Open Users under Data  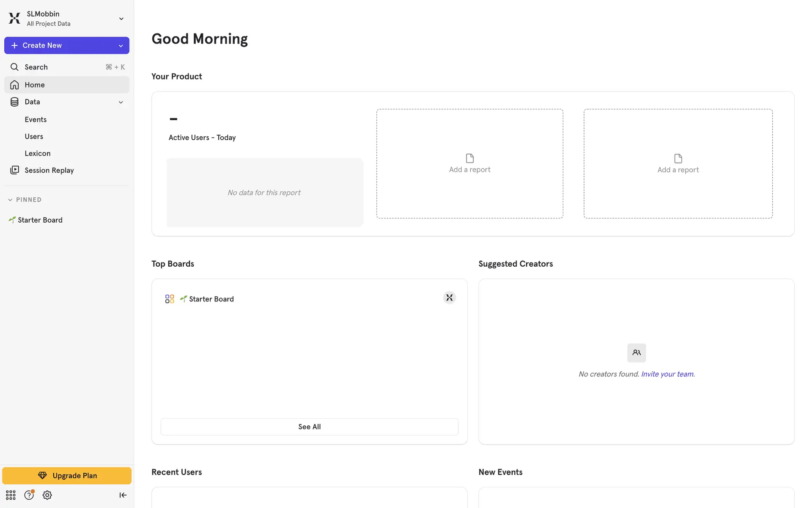[x=34, y=136]
